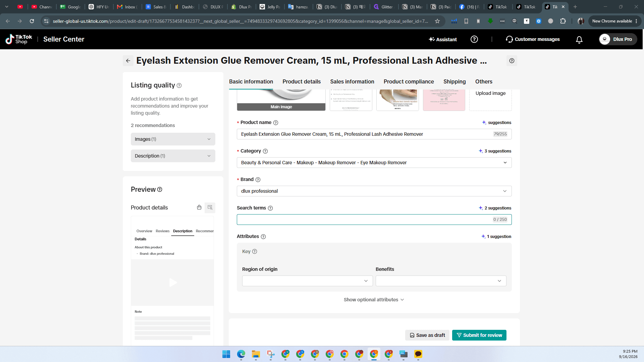Switch to the Sales information tab
Screen dimensions: 644x362
pos(352,81)
